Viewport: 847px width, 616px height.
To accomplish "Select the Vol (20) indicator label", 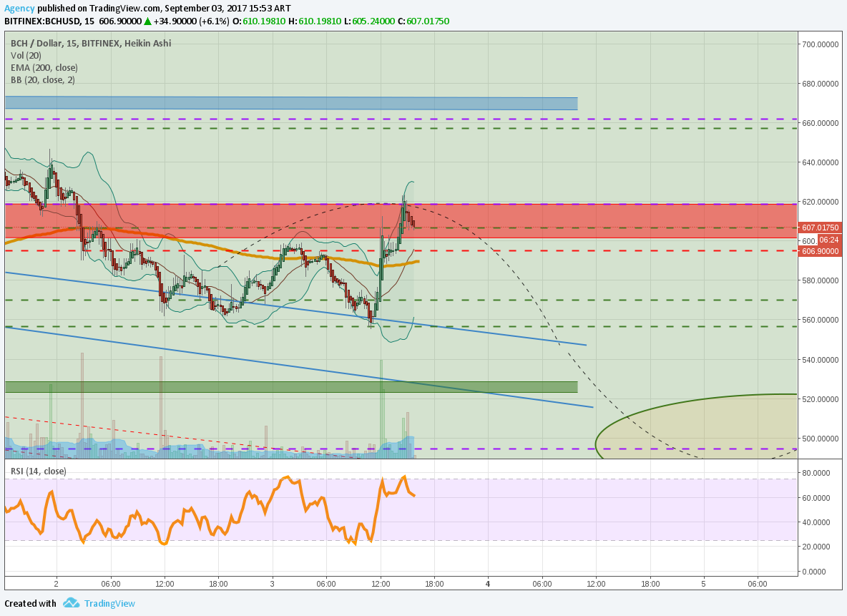I will pos(26,55).
